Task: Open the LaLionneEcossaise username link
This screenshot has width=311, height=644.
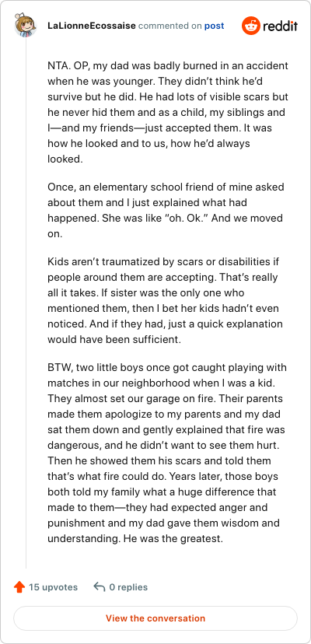Action: coord(92,26)
